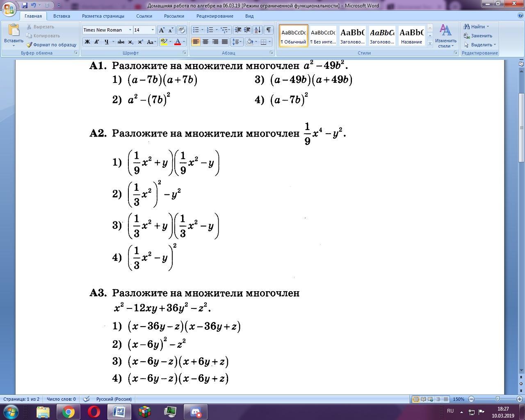This screenshot has height=420, width=525.
Task: Open the Разметка страницы tab
Action: coord(103,16)
